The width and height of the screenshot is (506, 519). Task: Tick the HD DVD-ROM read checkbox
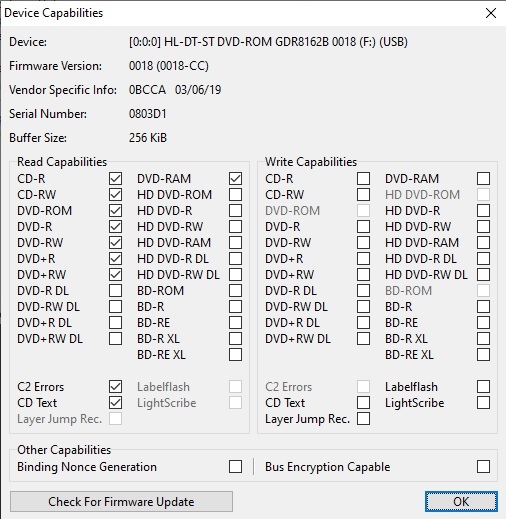click(235, 194)
